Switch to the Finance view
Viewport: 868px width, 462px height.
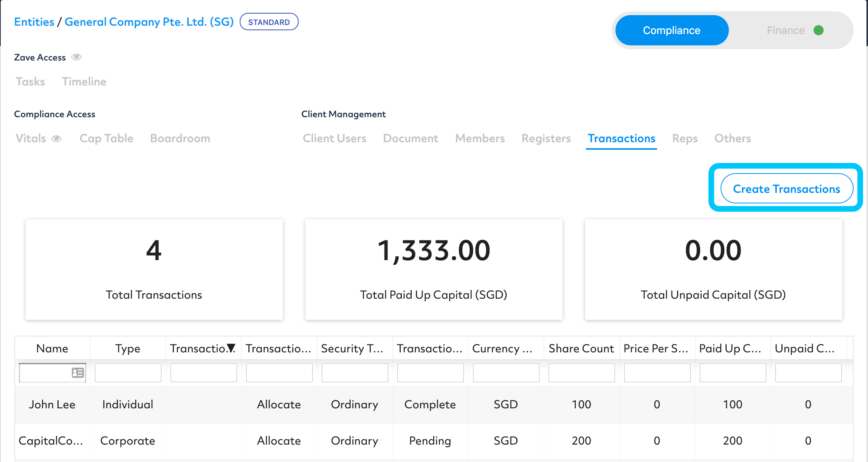[786, 30]
